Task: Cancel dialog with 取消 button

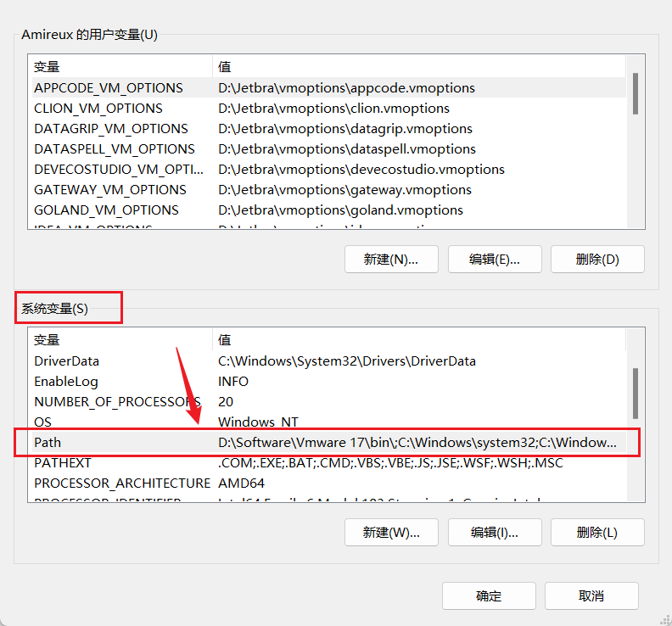Action: click(x=591, y=595)
